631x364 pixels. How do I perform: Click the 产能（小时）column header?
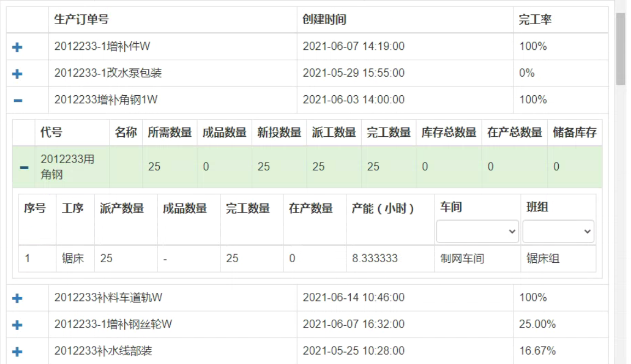[383, 208]
